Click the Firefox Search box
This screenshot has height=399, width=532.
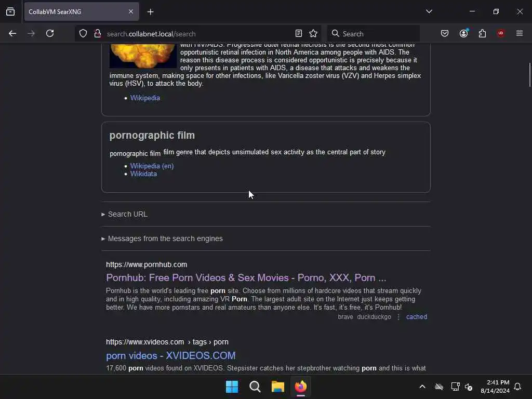pos(373,34)
